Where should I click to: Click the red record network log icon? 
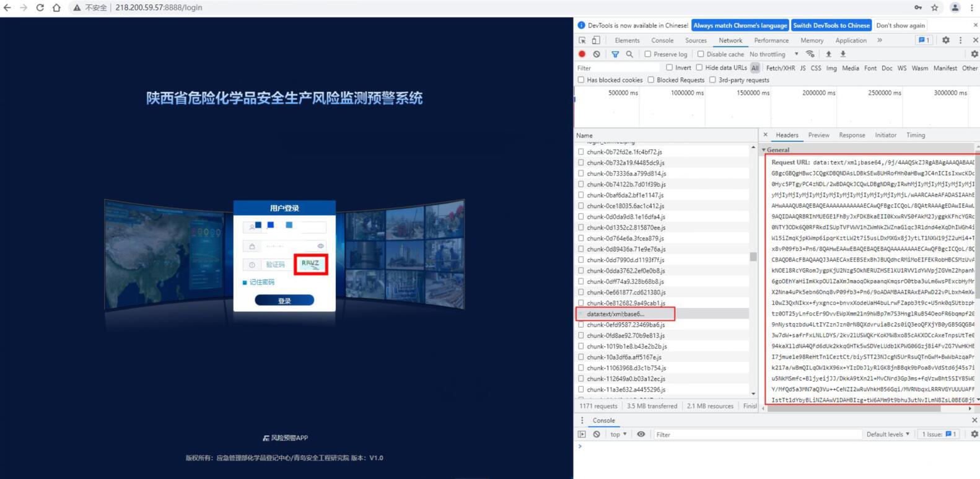tap(582, 55)
